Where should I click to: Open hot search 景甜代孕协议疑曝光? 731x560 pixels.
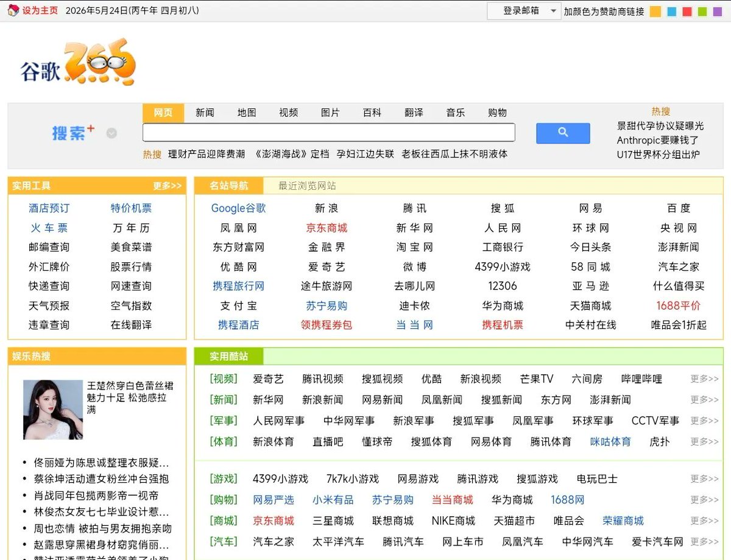click(x=660, y=125)
